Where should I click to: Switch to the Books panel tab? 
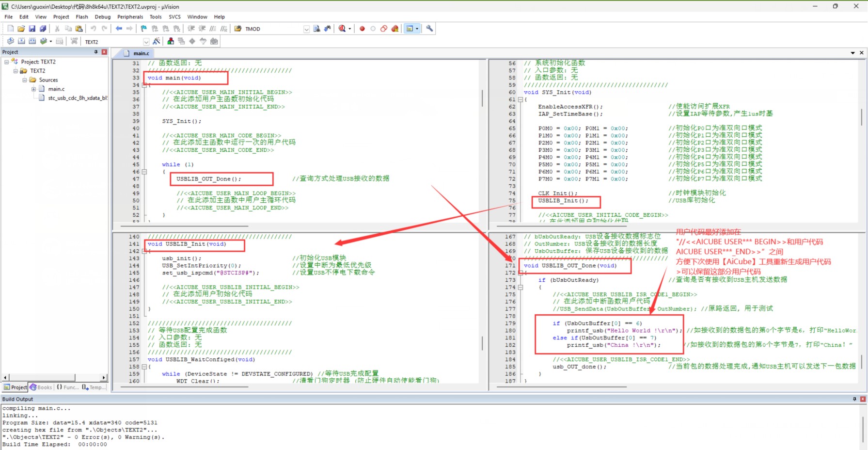click(41, 387)
